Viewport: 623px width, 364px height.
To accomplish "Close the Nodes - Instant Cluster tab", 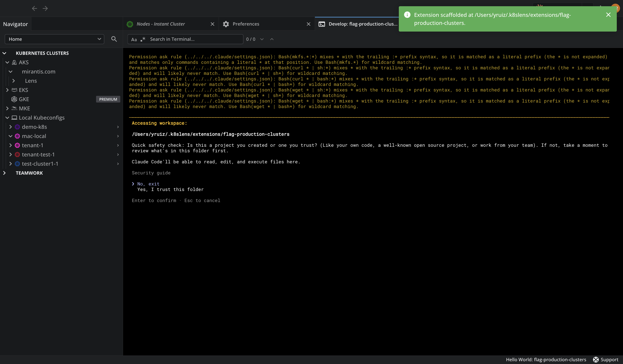I will pos(212,24).
